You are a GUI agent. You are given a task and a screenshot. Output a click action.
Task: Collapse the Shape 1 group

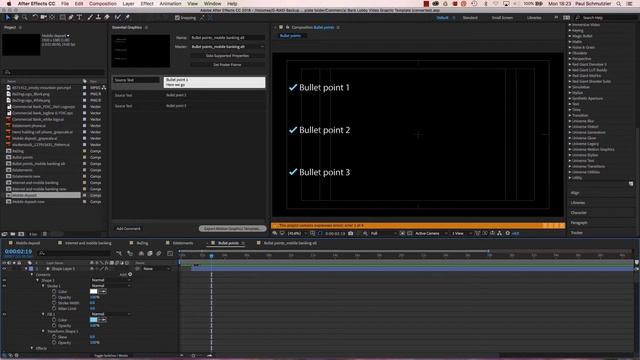tap(38, 280)
